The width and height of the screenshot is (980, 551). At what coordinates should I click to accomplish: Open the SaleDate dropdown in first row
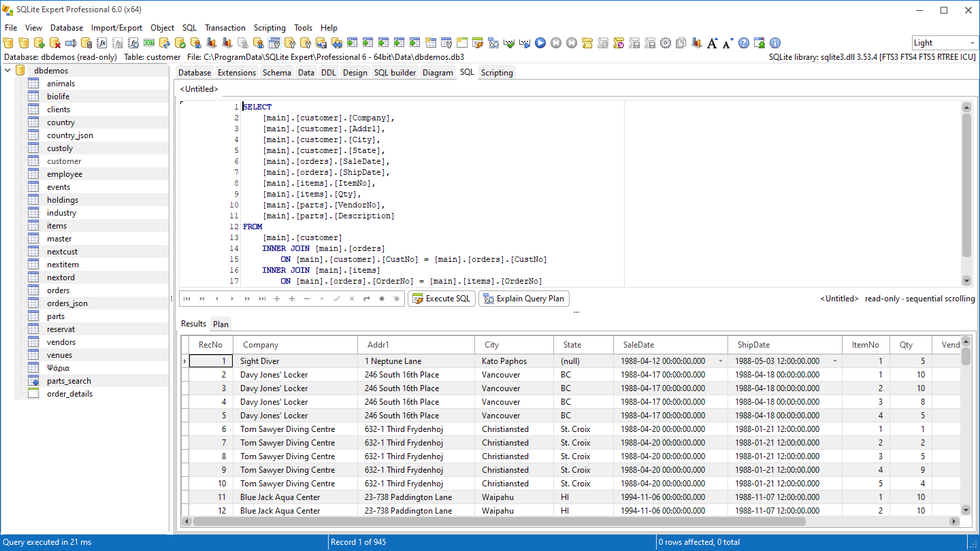point(721,361)
